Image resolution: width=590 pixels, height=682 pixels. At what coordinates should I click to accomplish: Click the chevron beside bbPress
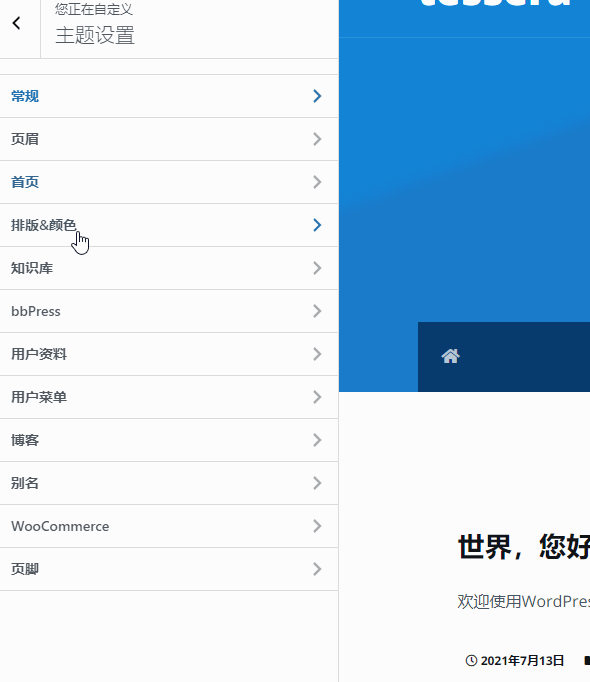(317, 311)
